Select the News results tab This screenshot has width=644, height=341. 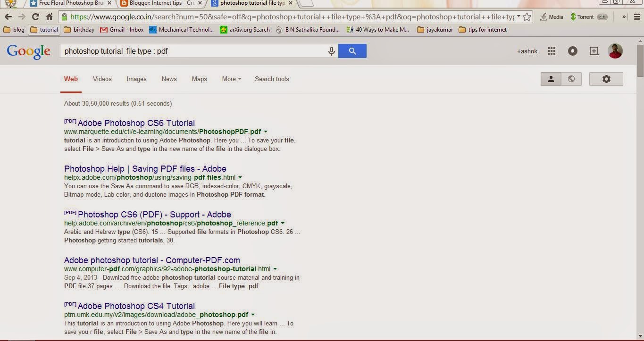[169, 79]
